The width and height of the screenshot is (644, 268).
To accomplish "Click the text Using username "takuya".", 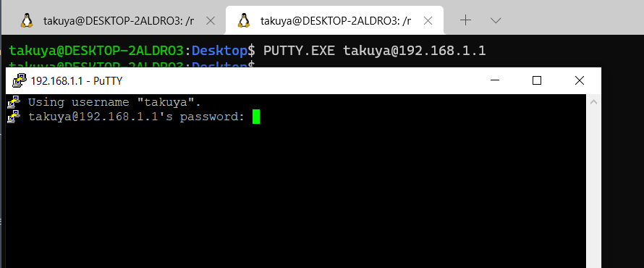I will click(114, 101).
